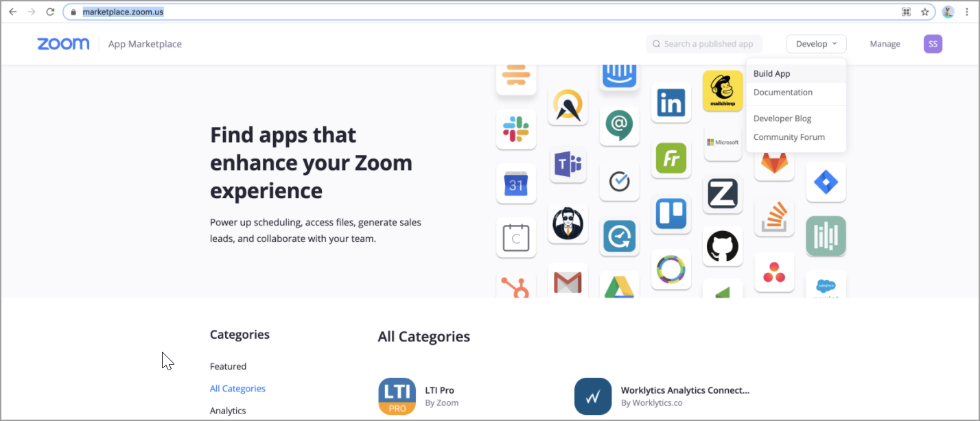Click the Intercom app icon
This screenshot has height=421, width=980.
pos(619,77)
